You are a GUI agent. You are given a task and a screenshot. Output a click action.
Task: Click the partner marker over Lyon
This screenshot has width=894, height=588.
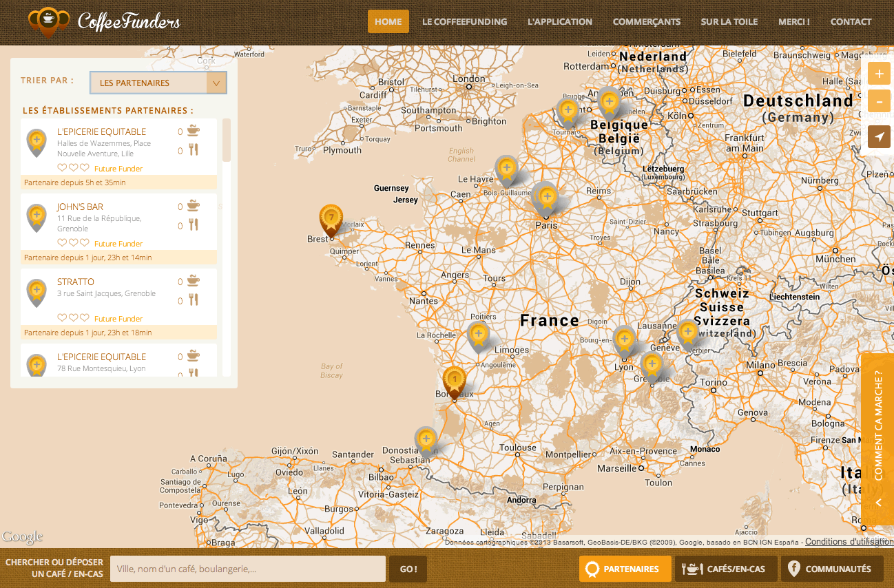click(624, 342)
